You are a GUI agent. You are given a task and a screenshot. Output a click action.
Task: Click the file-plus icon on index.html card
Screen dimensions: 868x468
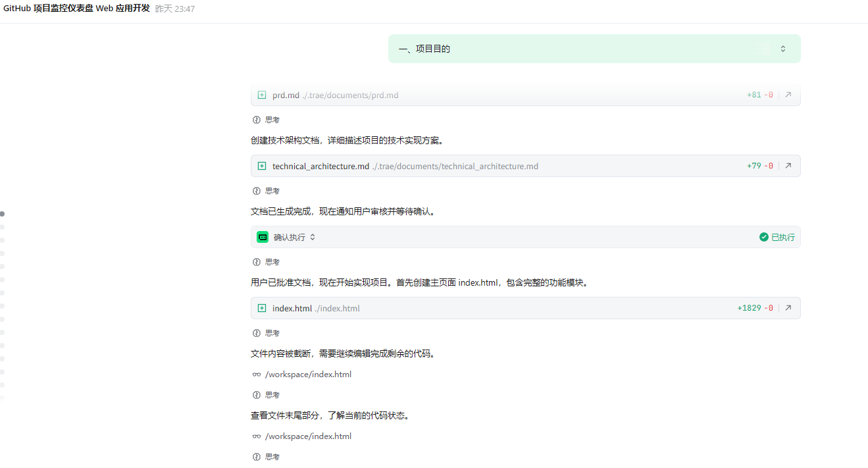click(262, 308)
